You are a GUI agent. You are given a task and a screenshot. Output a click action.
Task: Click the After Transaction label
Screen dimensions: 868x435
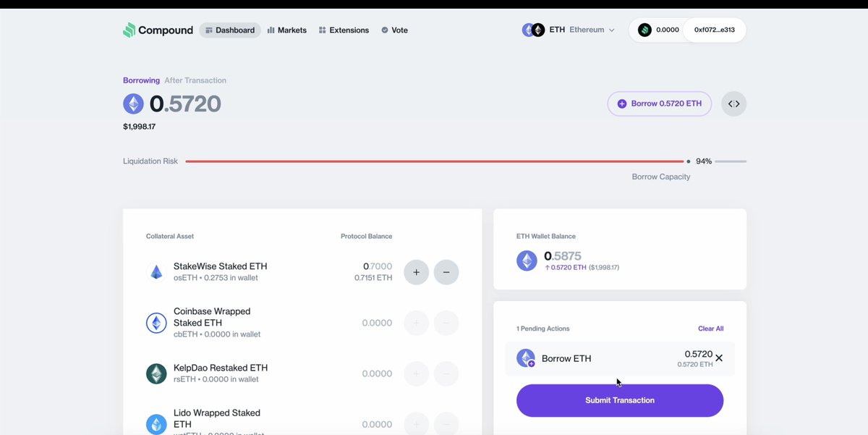click(x=195, y=80)
